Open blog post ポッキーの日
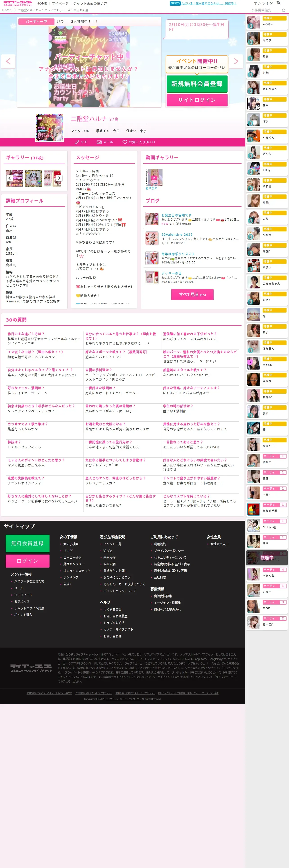The image size is (289, 868). click(171, 273)
